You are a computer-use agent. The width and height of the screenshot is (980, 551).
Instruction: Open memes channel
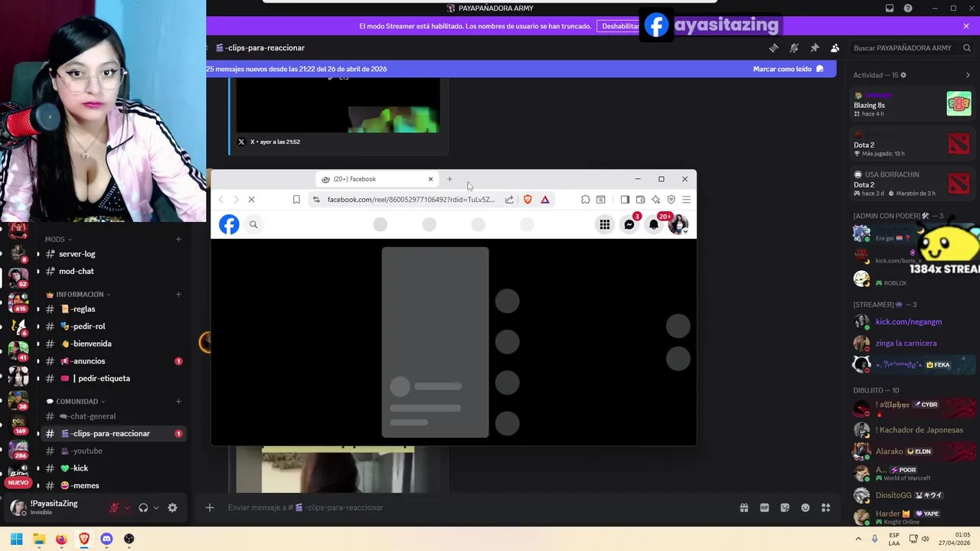113,486
